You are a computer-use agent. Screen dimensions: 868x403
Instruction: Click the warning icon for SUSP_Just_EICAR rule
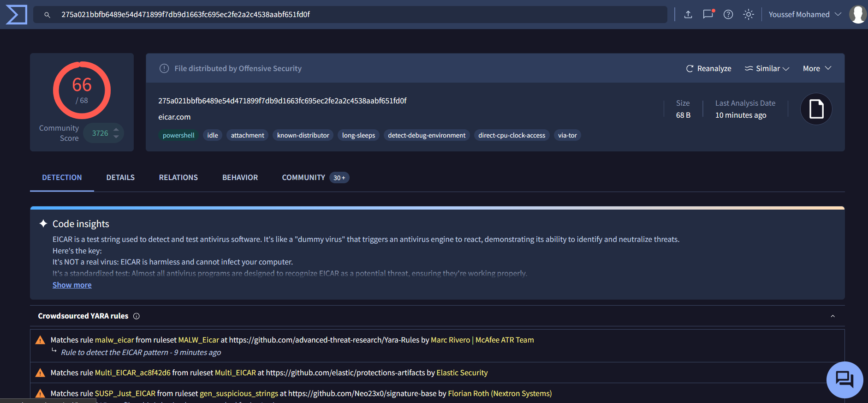[x=40, y=393]
